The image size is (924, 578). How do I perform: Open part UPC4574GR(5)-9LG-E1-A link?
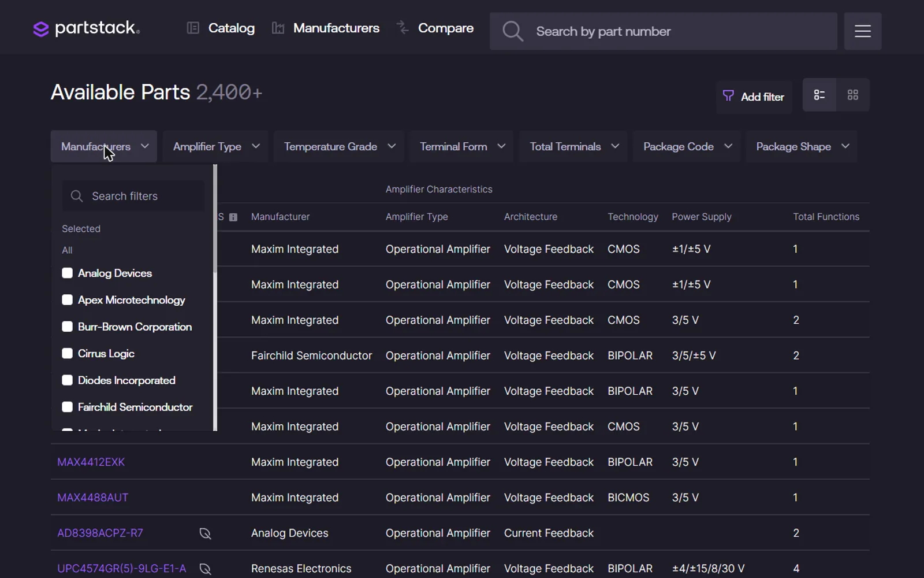(122, 569)
